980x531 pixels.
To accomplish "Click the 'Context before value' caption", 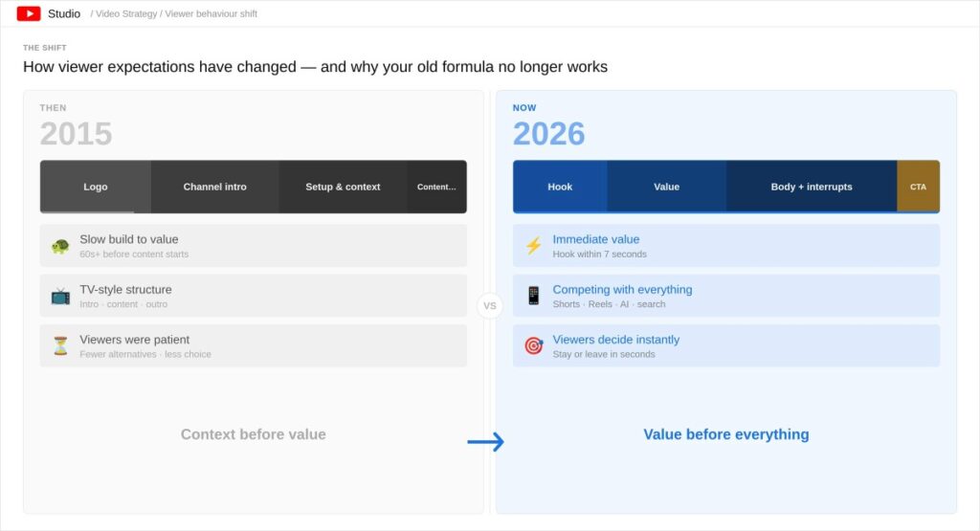I will (253, 434).
